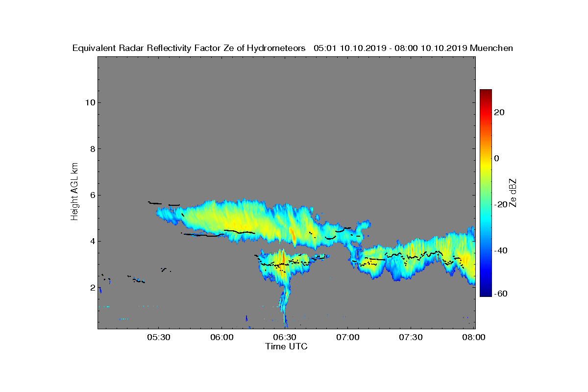The width and height of the screenshot is (588, 392).
Task: Click the height tick label 6
Action: tap(92, 195)
